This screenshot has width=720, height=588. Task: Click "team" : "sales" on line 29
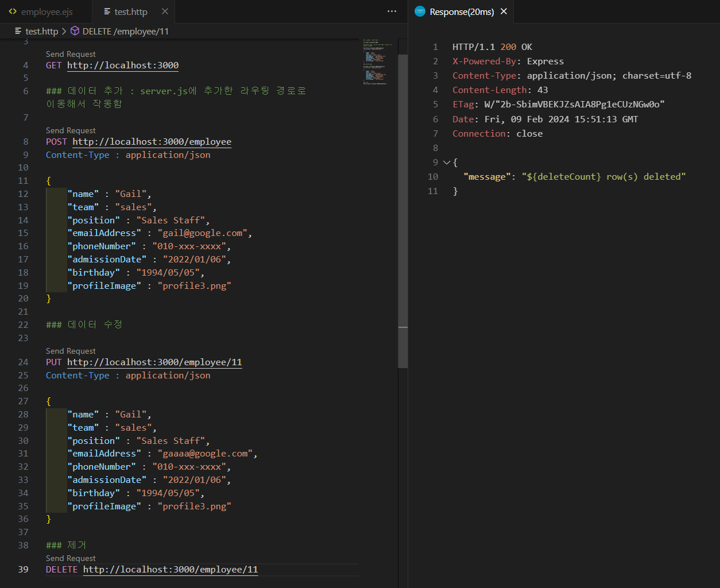pos(112,428)
